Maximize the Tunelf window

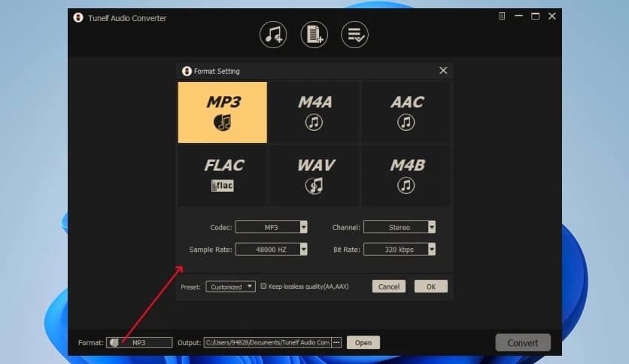point(535,16)
